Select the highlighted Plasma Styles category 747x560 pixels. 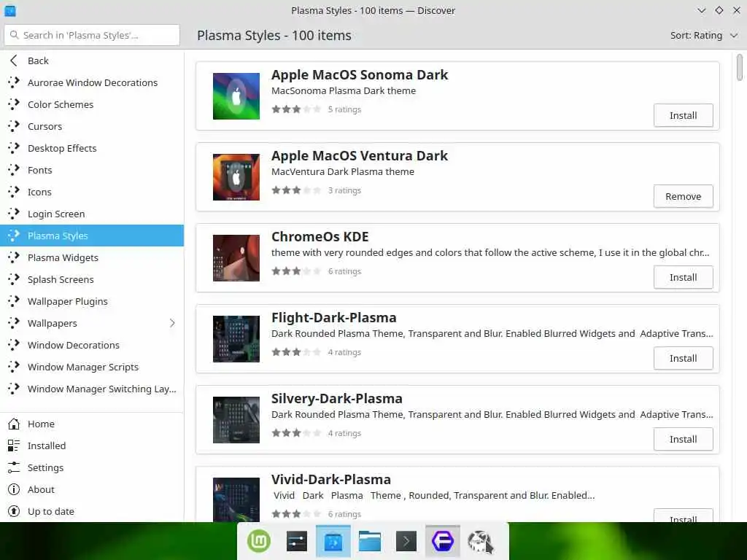92,236
